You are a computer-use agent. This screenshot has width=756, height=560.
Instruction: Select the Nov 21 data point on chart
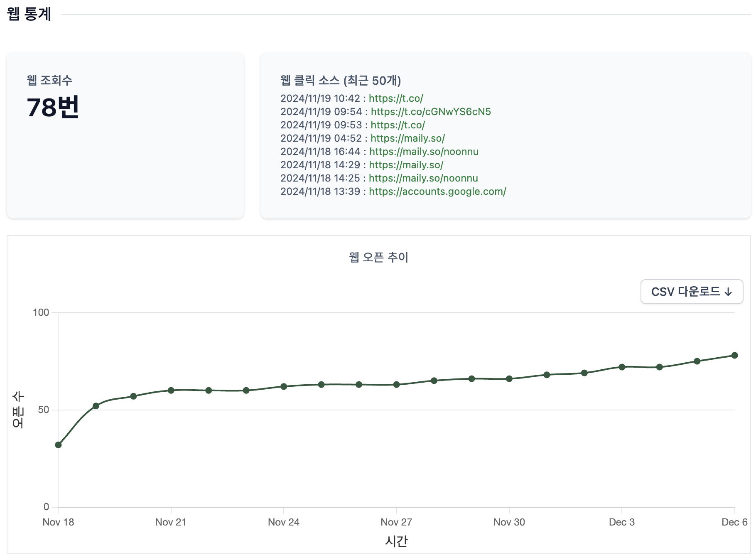coord(171,391)
